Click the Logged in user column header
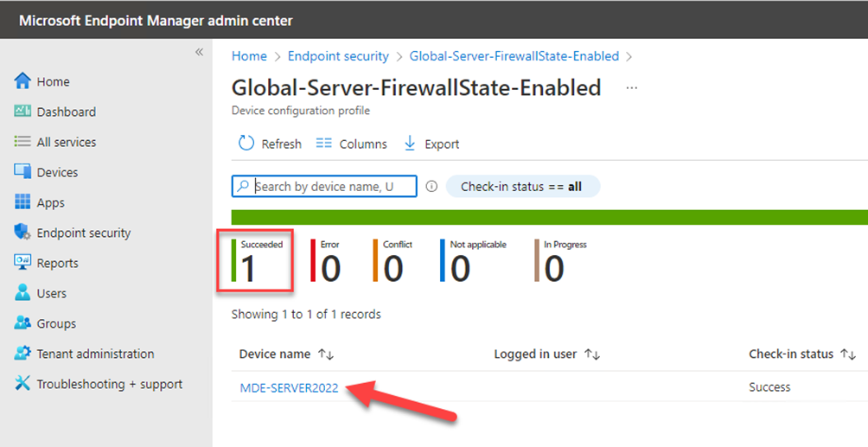The image size is (868, 447). (x=535, y=354)
